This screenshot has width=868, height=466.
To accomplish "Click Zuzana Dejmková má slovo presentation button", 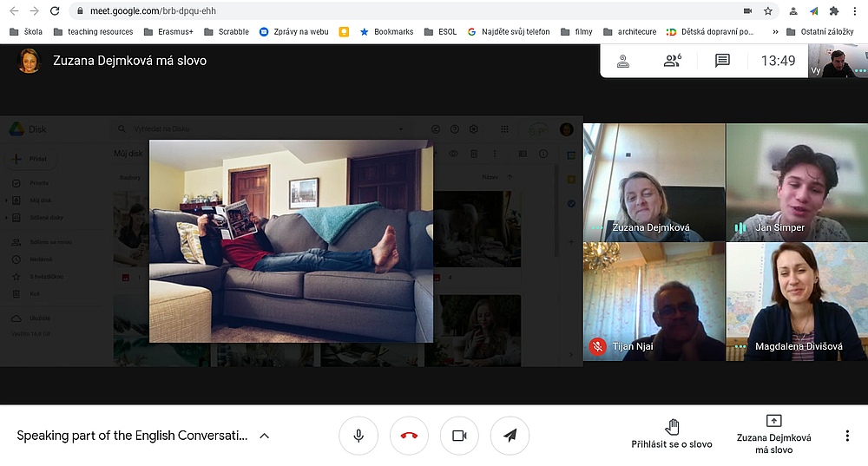I will coord(774,435).
